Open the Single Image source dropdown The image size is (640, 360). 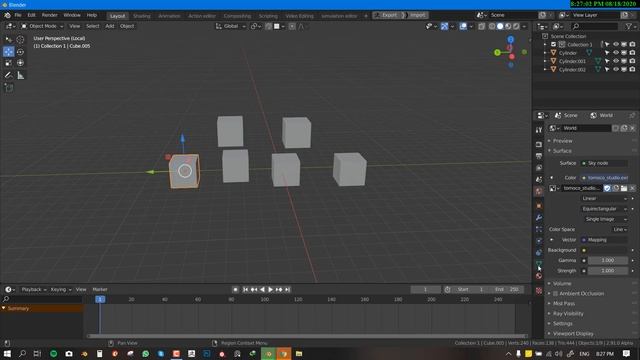coord(606,219)
